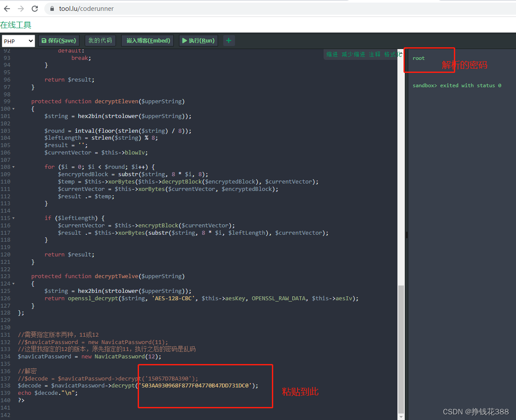
Task: Open the 在线工具 site link
Action: click(x=16, y=25)
